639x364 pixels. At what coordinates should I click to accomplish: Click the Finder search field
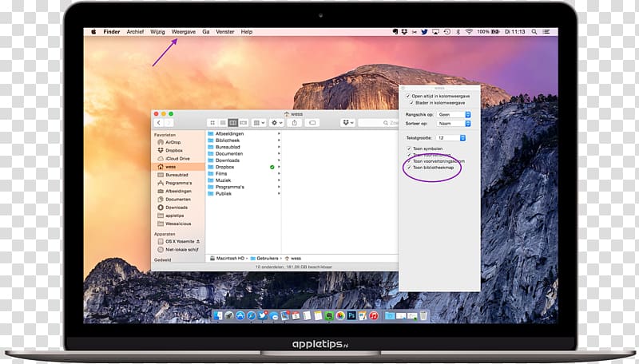(378, 123)
